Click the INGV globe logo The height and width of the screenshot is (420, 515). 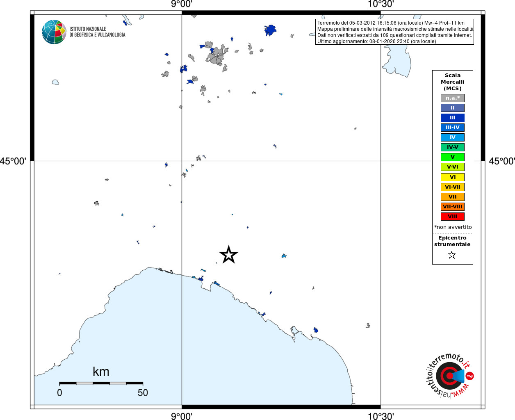coord(54,32)
